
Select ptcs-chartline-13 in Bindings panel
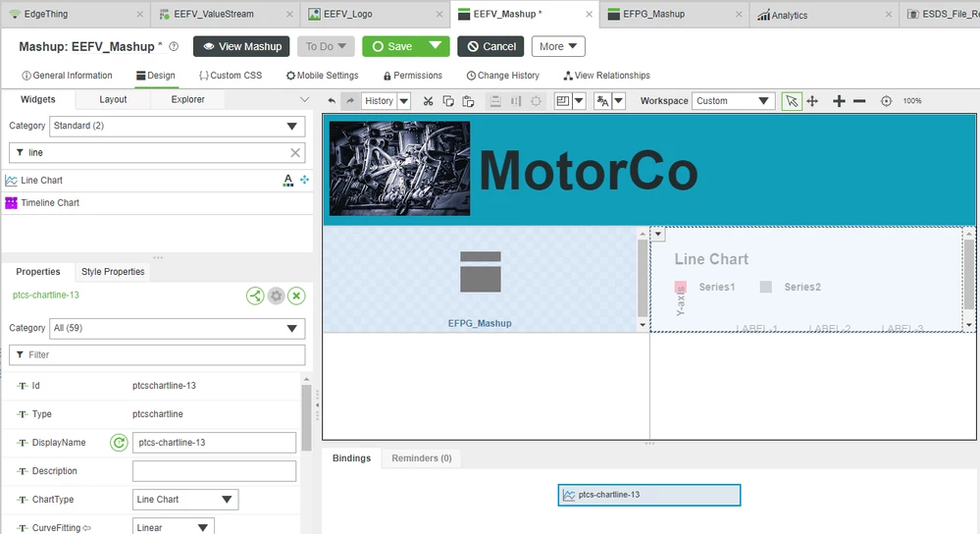pyautogui.click(x=649, y=496)
